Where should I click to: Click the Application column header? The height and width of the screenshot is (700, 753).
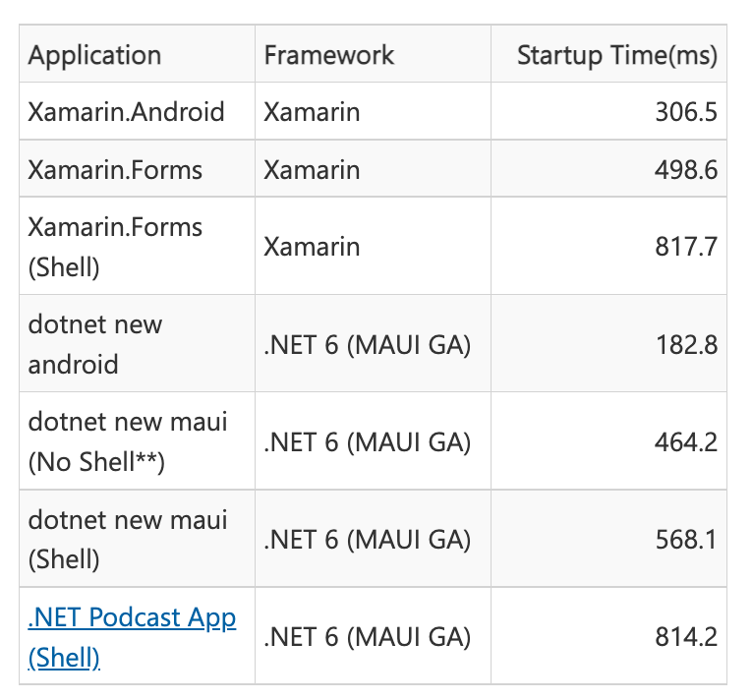pos(94,55)
